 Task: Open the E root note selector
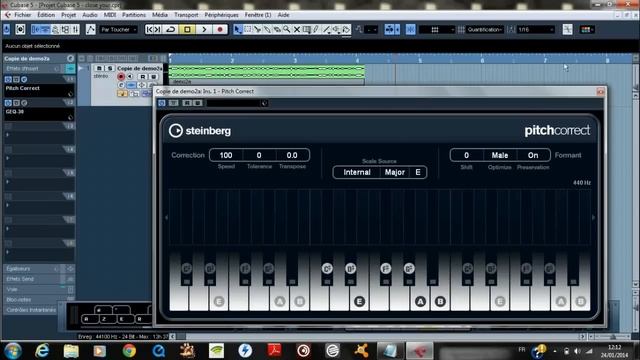[418, 172]
